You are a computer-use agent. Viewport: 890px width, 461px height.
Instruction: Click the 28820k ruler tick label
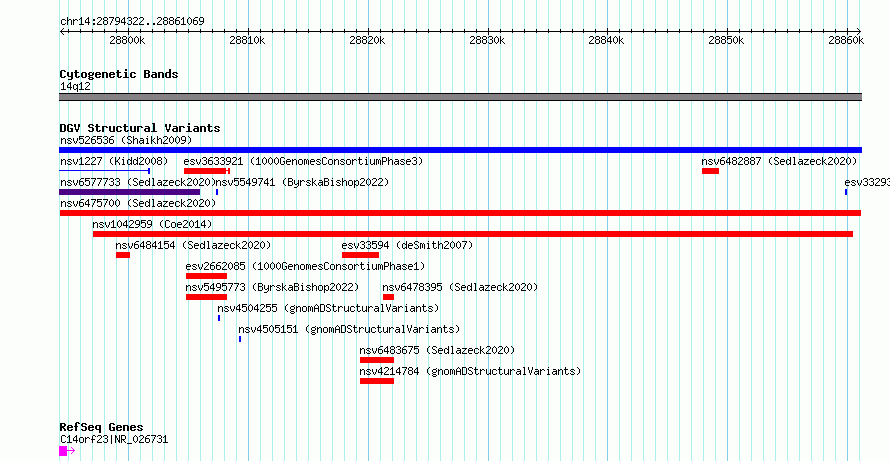point(367,40)
